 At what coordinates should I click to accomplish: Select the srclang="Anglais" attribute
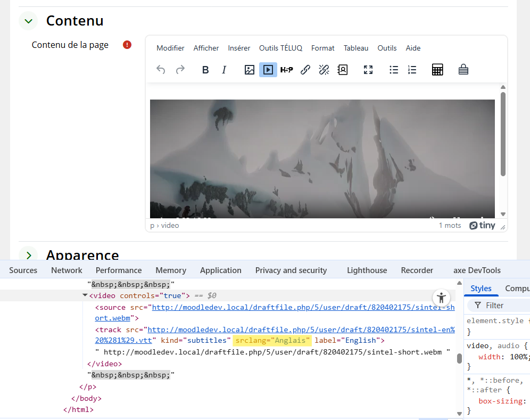click(272, 340)
